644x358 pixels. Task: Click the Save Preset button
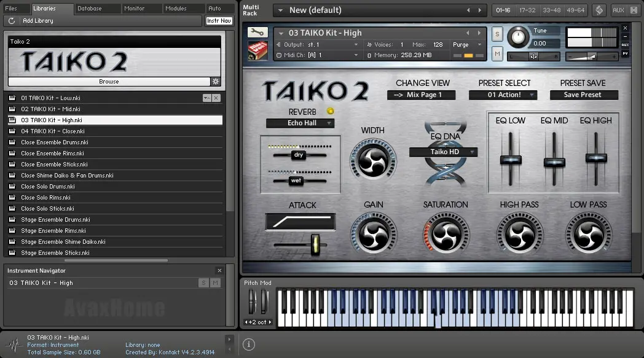pyautogui.click(x=584, y=95)
